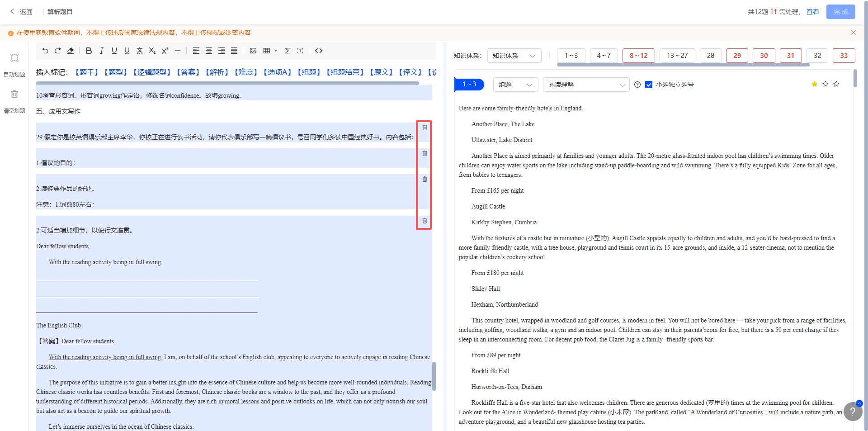Viewport: 868px width, 431px height.
Task: Insert the 【译文】 marker
Action: tap(410, 72)
